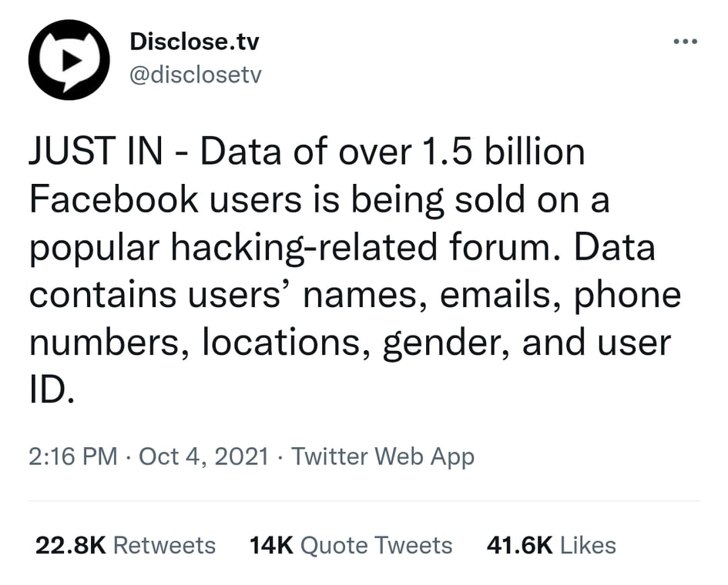Open the profile by clicking the avatar circle
Viewport: 728px width, 585px height.
pyautogui.click(x=69, y=59)
